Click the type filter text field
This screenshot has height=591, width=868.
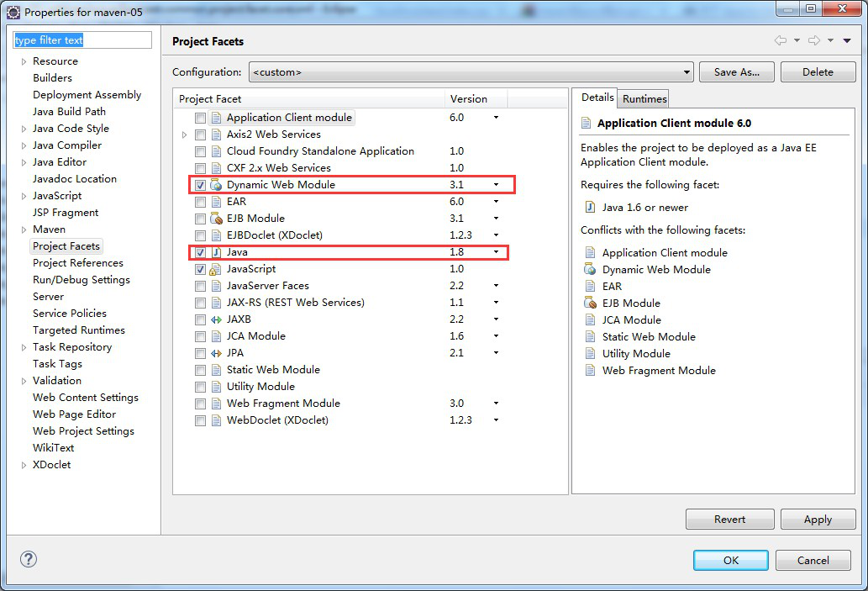tap(82, 40)
